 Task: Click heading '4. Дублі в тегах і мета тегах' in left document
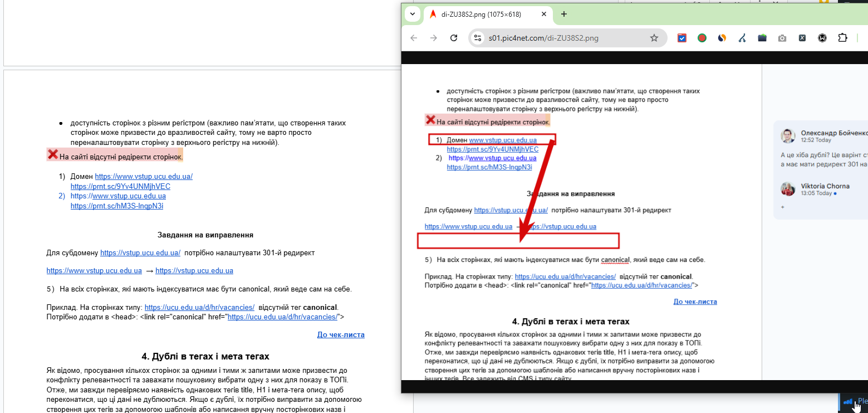205,356
